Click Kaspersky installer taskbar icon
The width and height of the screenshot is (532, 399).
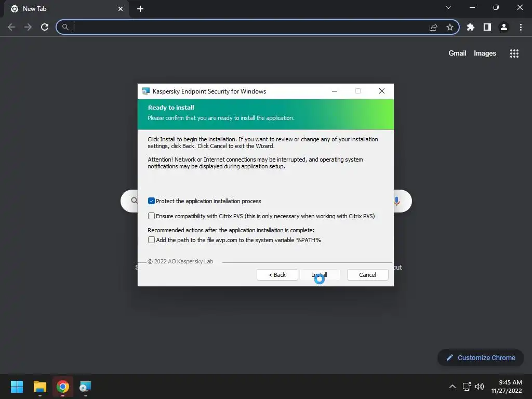click(85, 387)
